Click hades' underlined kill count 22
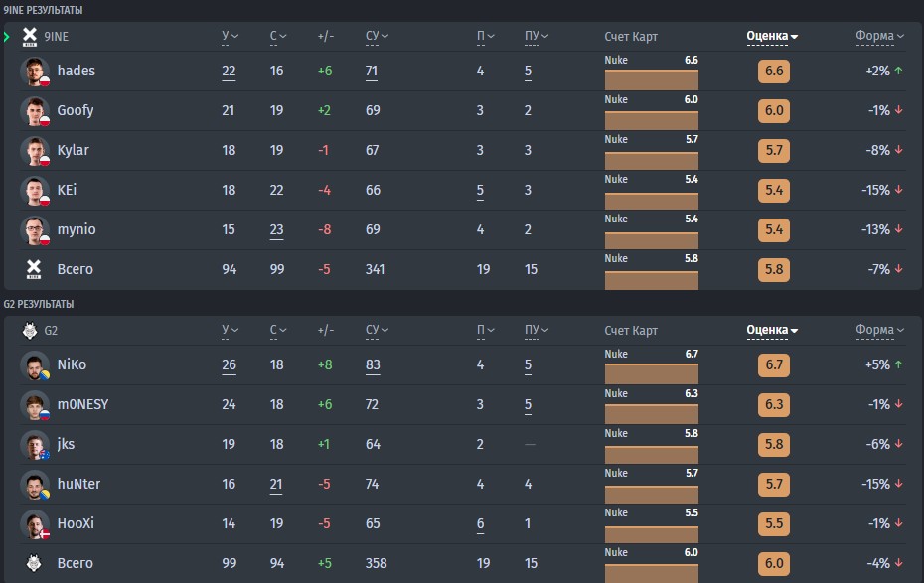924x583 pixels. pyautogui.click(x=229, y=72)
